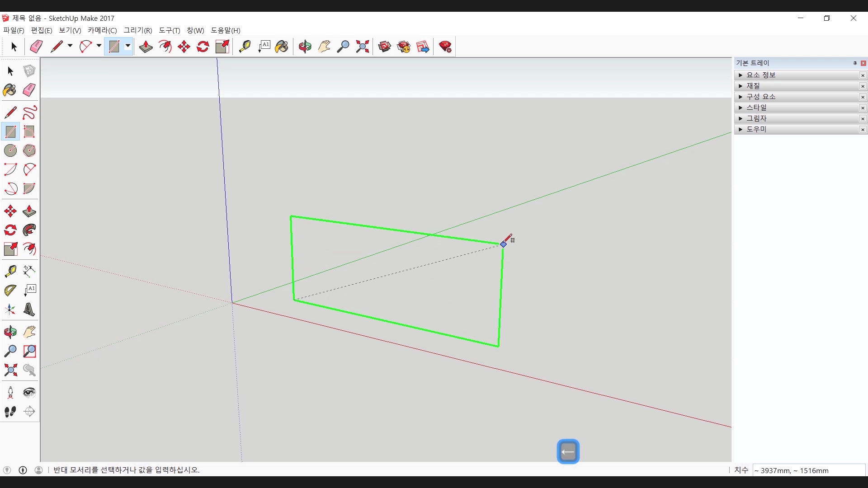Screen dimensions: 868x488
Task: Select the Paint Bucket tool in left toolbar
Action: pyautogui.click(x=10, y=90)
